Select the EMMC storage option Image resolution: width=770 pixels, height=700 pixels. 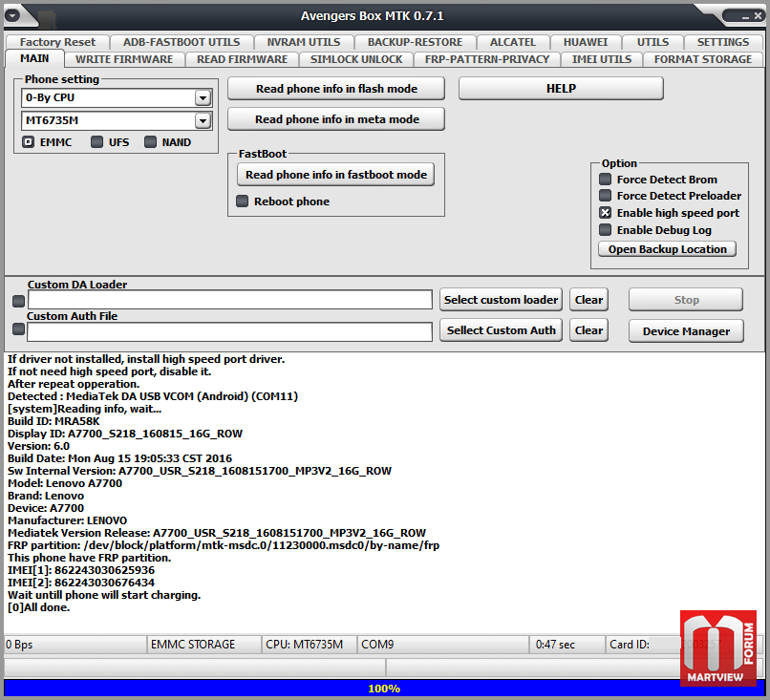click(29, 142)
